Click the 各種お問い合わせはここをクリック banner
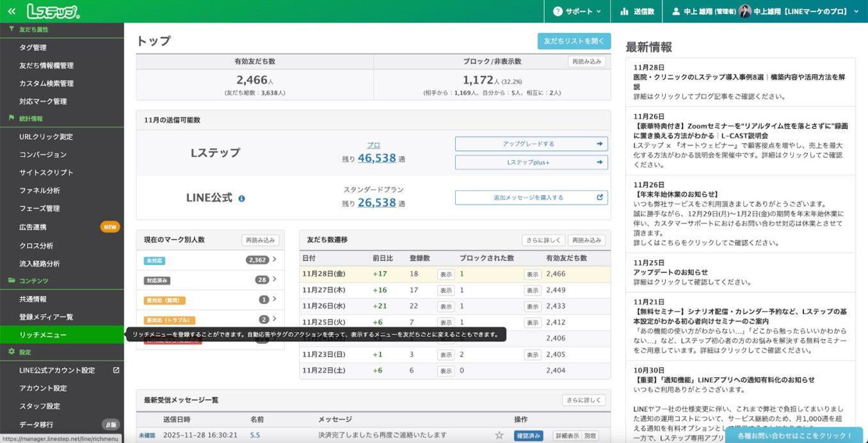Image resolution: width=868 pixels, height=443 pixels. click(x=794, y=435)
